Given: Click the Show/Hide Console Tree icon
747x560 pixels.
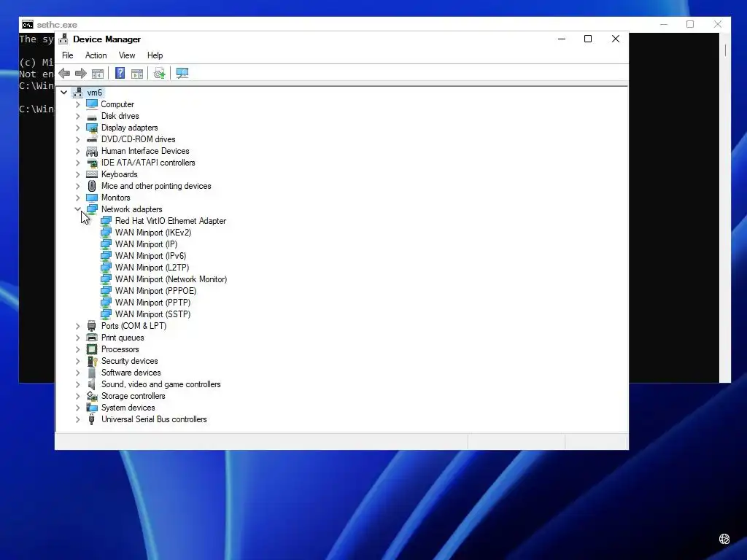Looking at the screenshot, I should click(x=98, y=74).
